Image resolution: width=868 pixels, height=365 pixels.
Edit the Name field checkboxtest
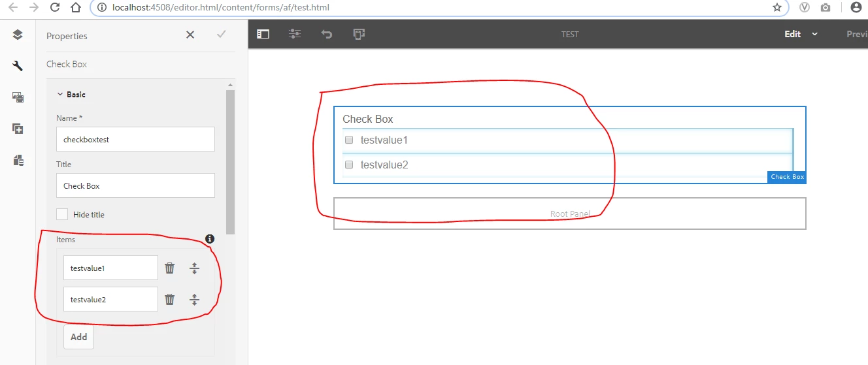point(135,139)
